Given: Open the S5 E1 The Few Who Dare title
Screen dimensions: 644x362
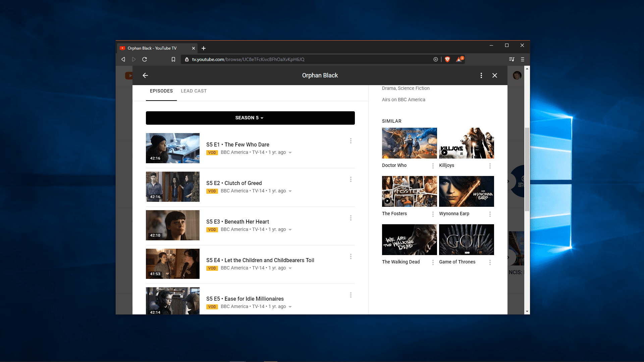Looking at the screenshot, I should [x=238, y=144].
